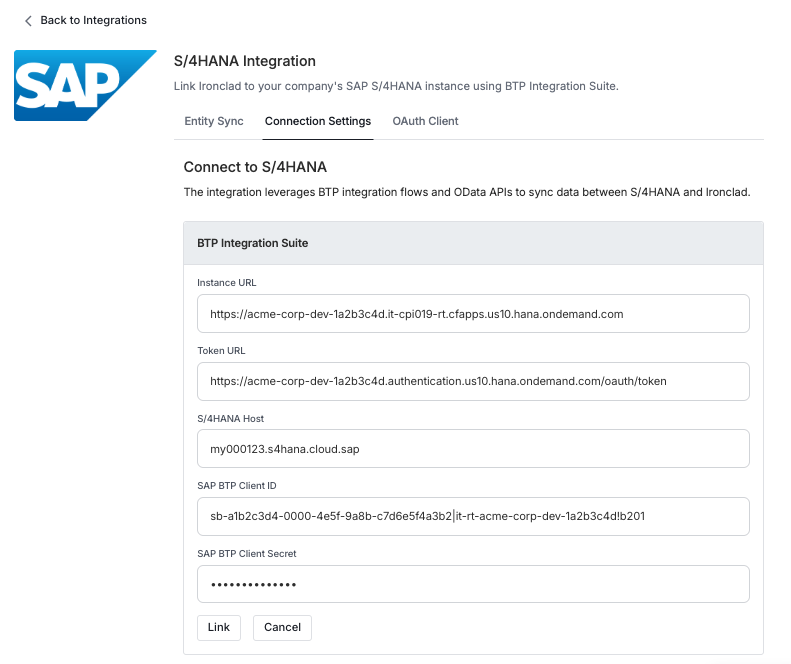The height and width of the screenshot is (664, 791).
Task: Select the Connection Settings tab
Action: (x=318, y=121)
